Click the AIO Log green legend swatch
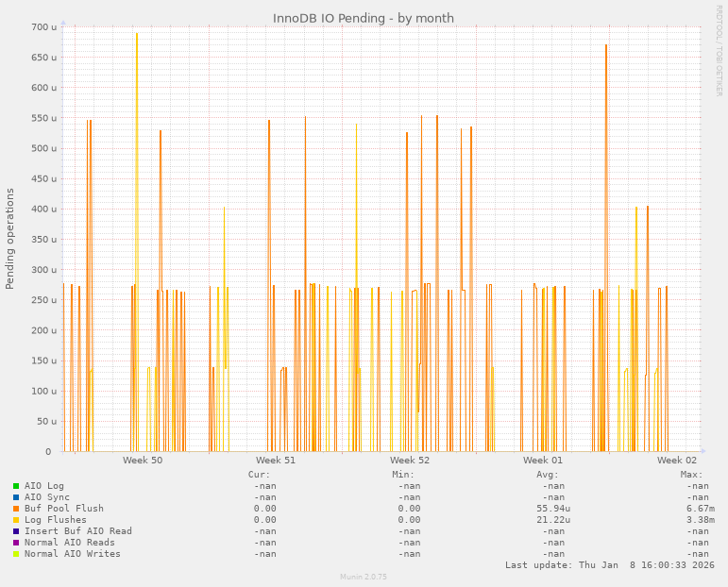Image resolution: width=728 pixels, height=587 pixels. pos(16,486)
